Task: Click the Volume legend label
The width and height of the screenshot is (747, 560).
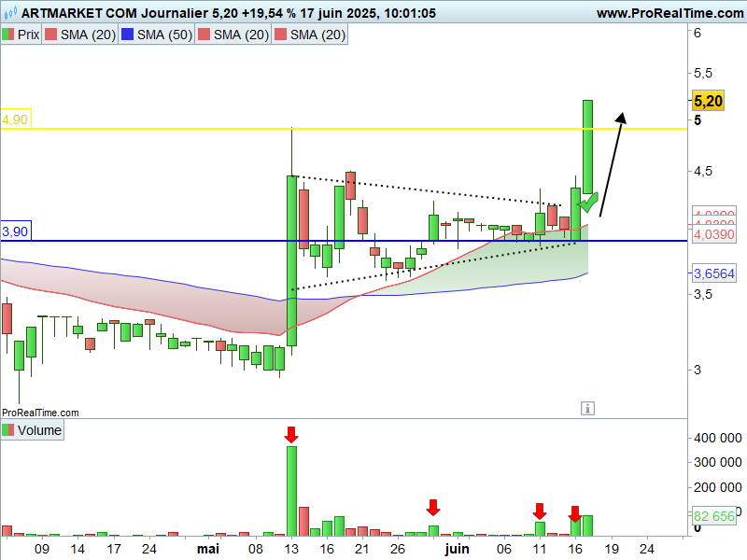Action: [39, 430]
